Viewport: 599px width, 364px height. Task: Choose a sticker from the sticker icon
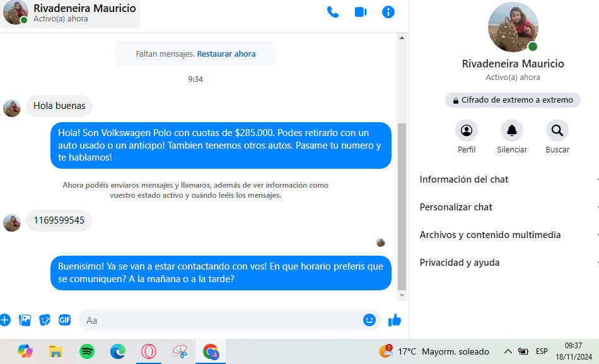pos(45,320)
